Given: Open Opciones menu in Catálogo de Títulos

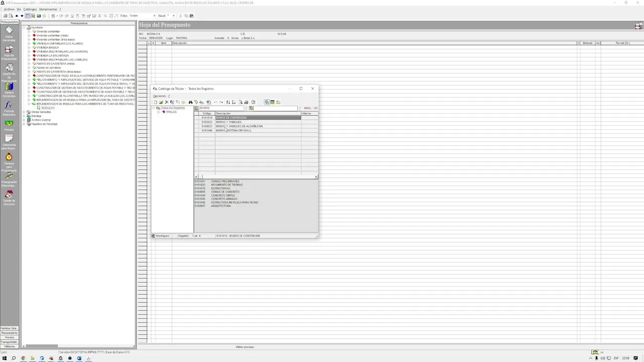Looking at the screenshot, I should click(159, 96).
